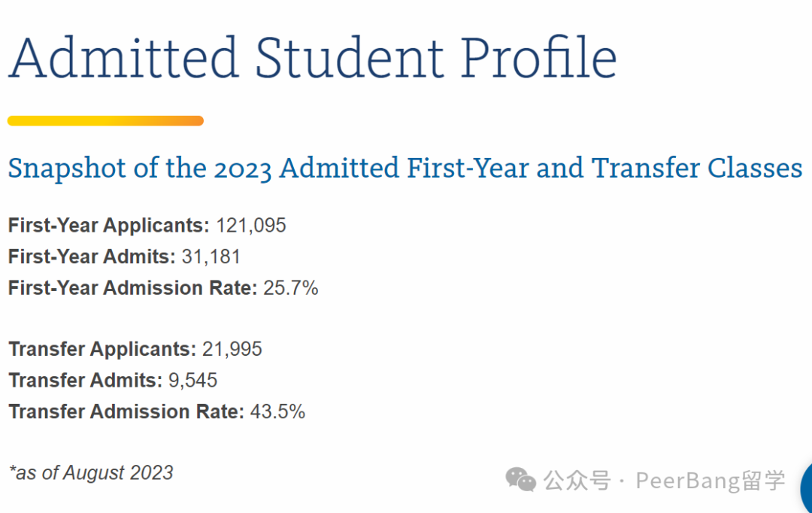Screen dimensions: 812x513
Task: Click the blue circular button at right edge
Action: pyautogui.click(x=805, y=486)
